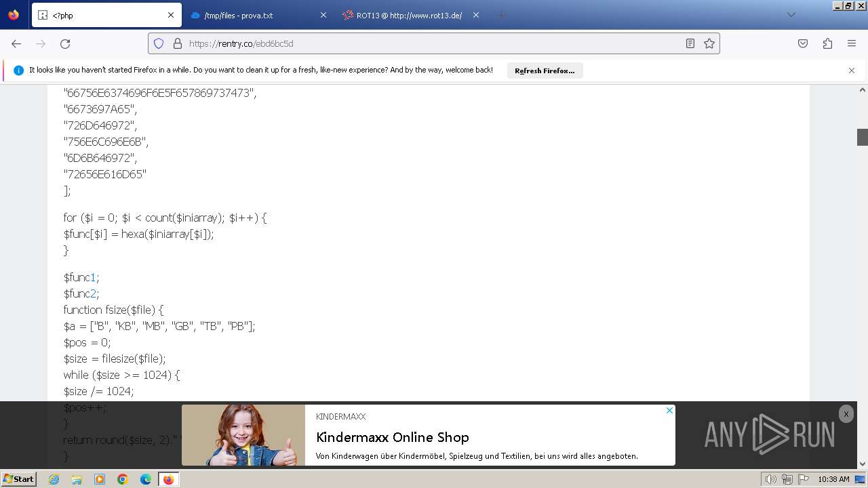Go back to the previous page

[16, 43]
